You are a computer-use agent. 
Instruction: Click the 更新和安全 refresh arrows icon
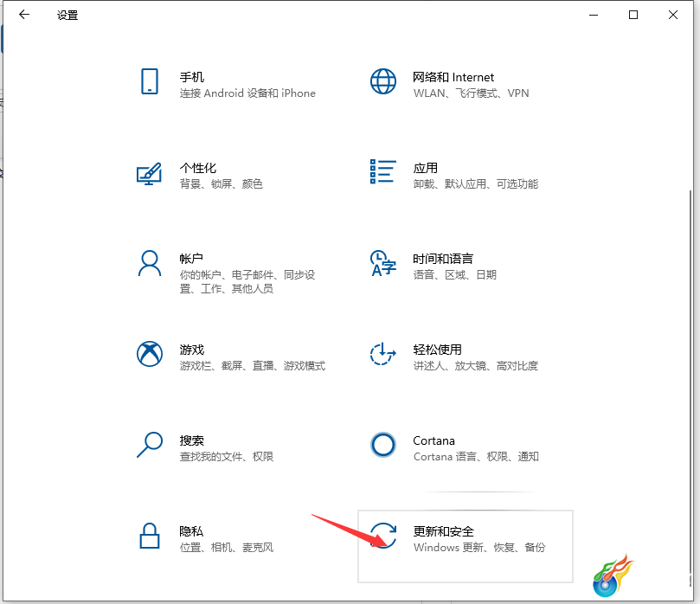(x=383, y=536)
